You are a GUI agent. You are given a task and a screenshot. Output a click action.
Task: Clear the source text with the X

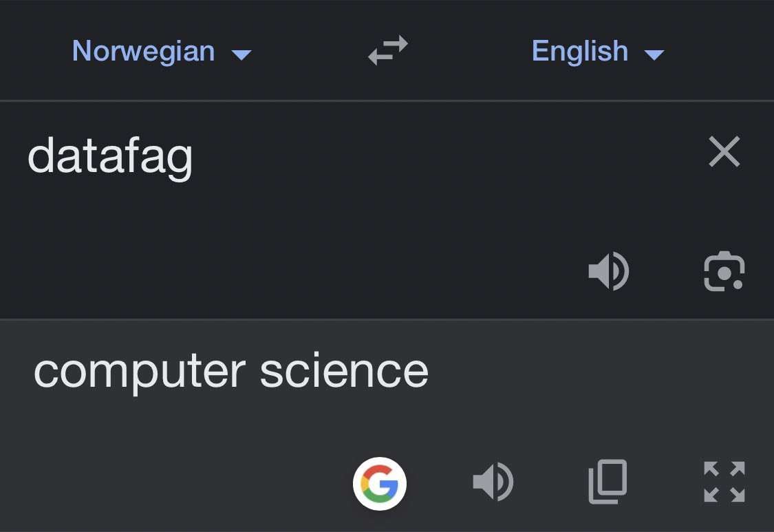(x=724, y=152)
